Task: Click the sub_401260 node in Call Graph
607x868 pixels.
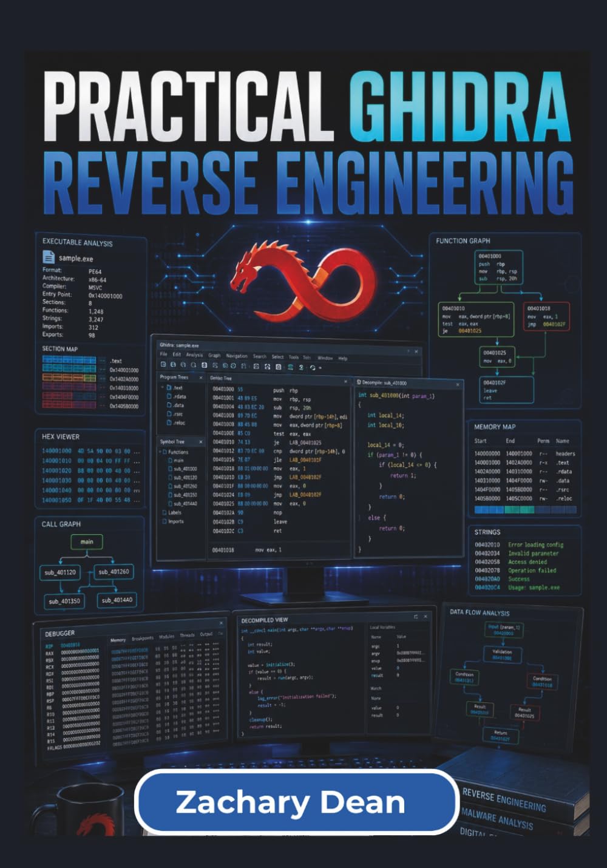Action: 114,572
